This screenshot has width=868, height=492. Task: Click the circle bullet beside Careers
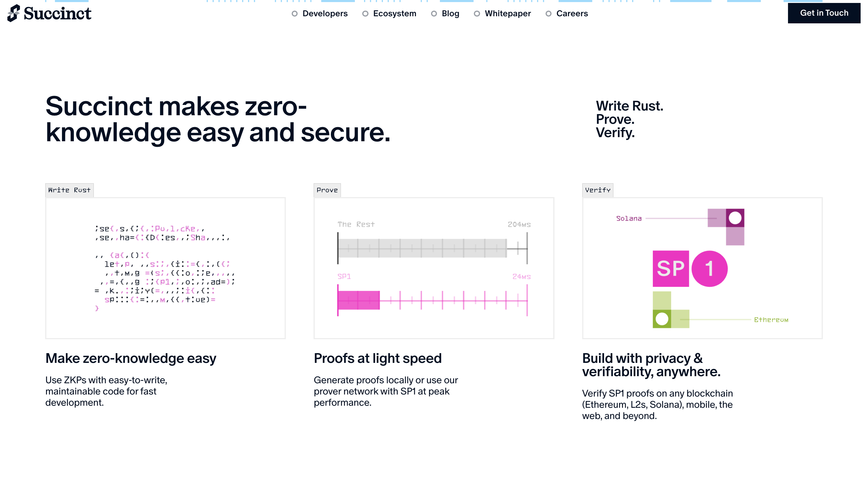tap(548, 14)
